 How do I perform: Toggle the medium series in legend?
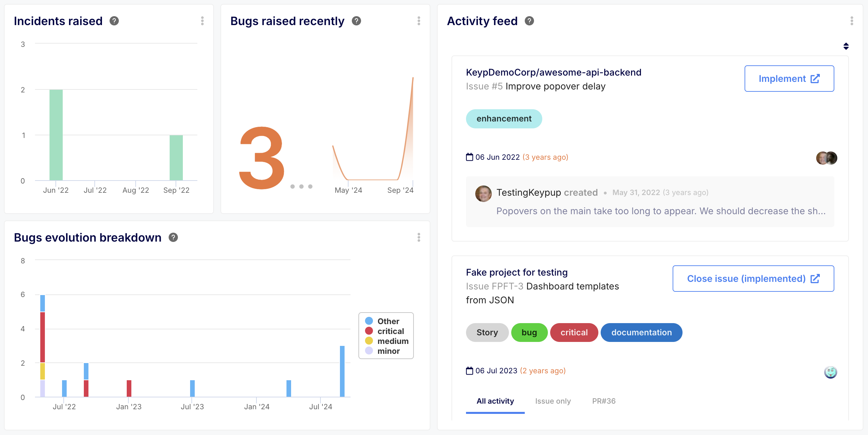coord(392,341)
